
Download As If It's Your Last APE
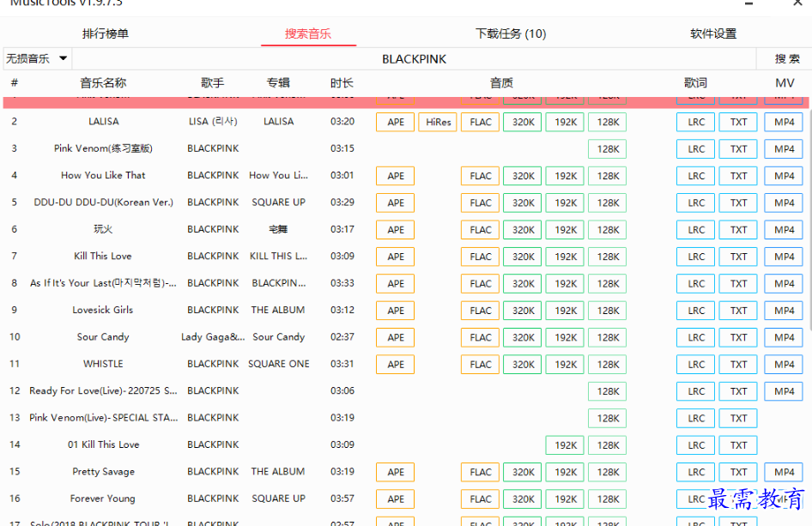tap(395, 284)
